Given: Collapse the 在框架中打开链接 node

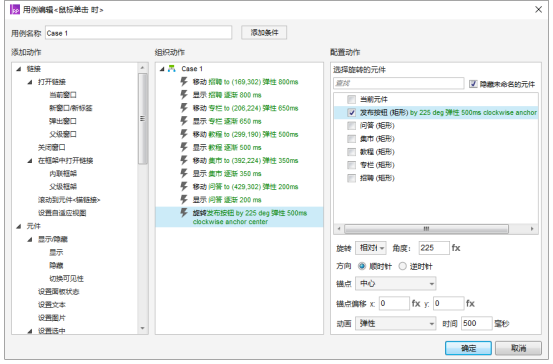Looking at the screenshot, I should click(x=30, y=160).
